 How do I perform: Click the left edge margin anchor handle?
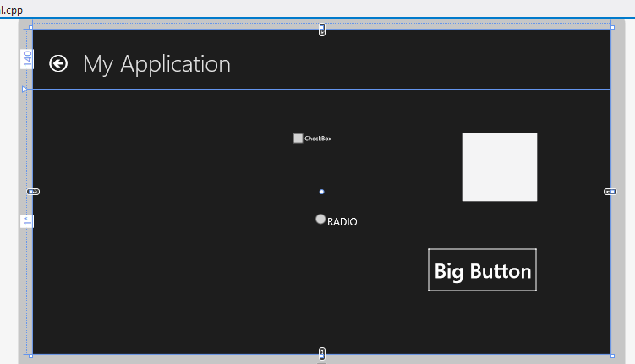(33, 192)
